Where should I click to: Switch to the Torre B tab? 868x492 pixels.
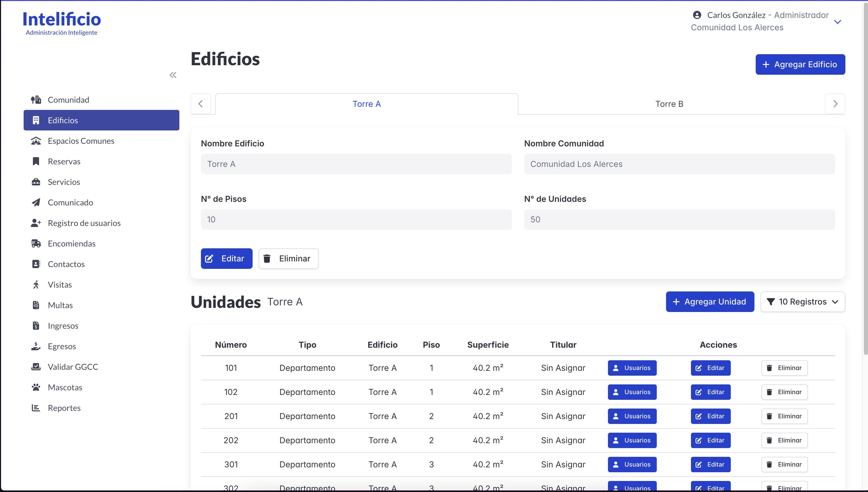pos(669,104)
